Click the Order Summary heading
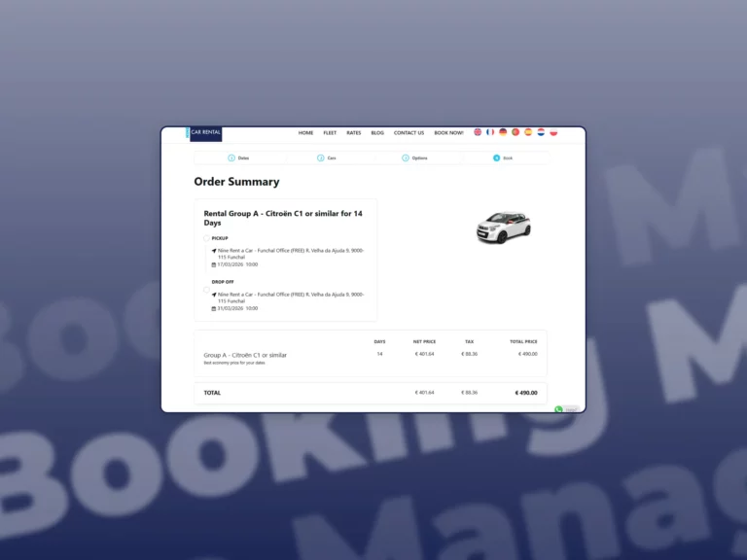Viewport: 747px width, 560px height. click(x=236, y=182)
